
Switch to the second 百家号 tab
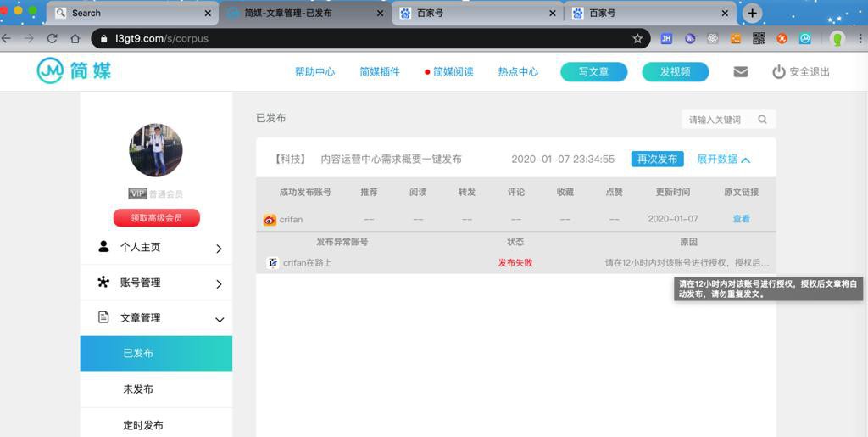[x=650, y=13]
